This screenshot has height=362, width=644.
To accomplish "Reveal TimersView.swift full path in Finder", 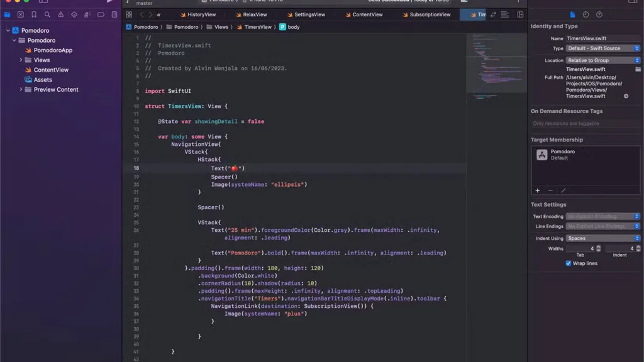I will [x=626, y=96].
